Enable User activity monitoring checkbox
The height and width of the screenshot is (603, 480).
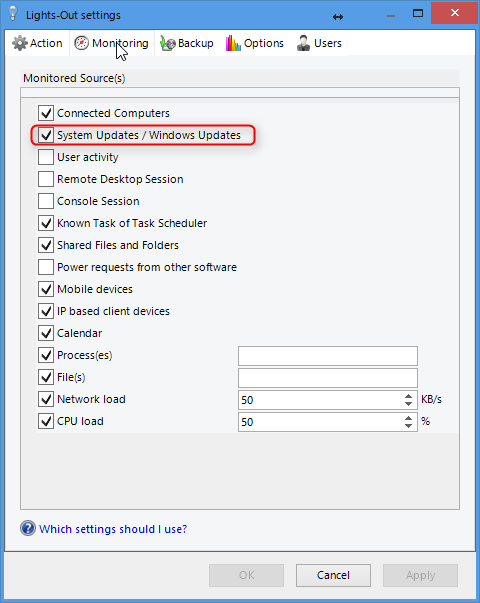[x=46, y=157]
